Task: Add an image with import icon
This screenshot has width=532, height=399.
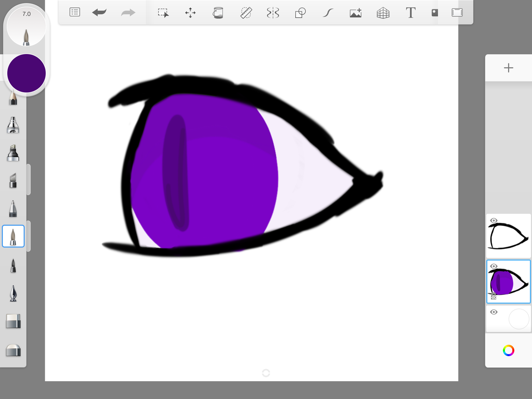Action: click(356, 12)
